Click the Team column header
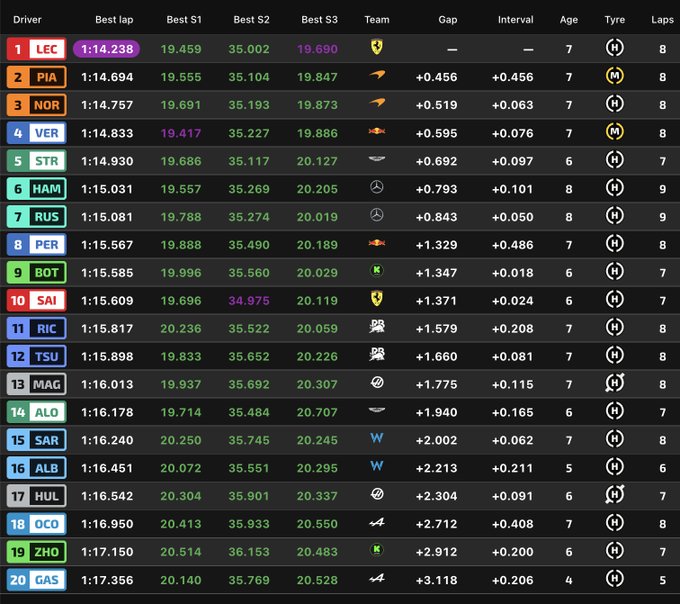Image resolution: width=680 pixels, height=604 pixels. pyautogui.click(x=377, y=20)
